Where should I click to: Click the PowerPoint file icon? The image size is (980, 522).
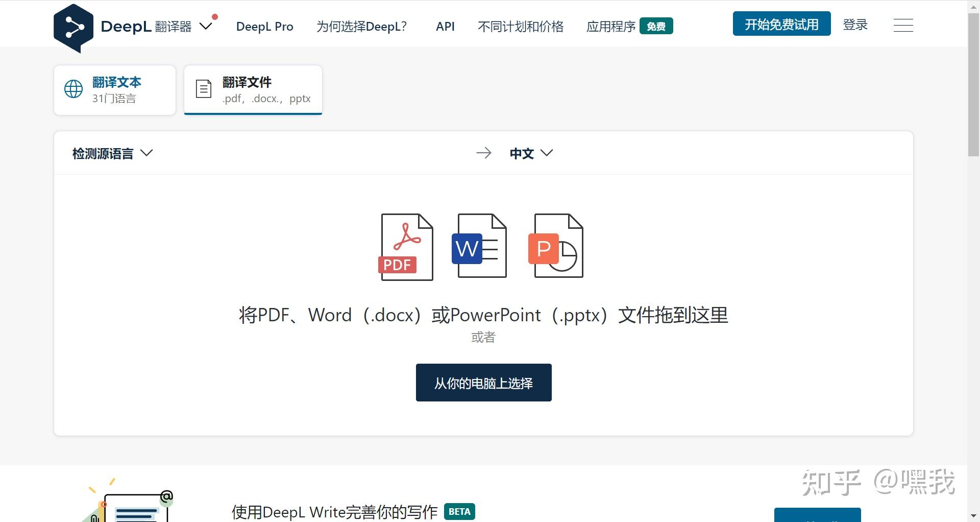point(556,246)
